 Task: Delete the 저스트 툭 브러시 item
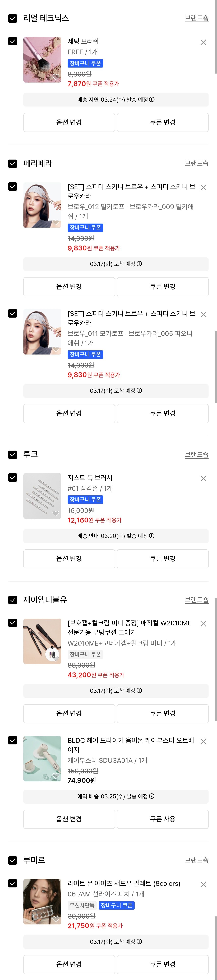point(203,479)
